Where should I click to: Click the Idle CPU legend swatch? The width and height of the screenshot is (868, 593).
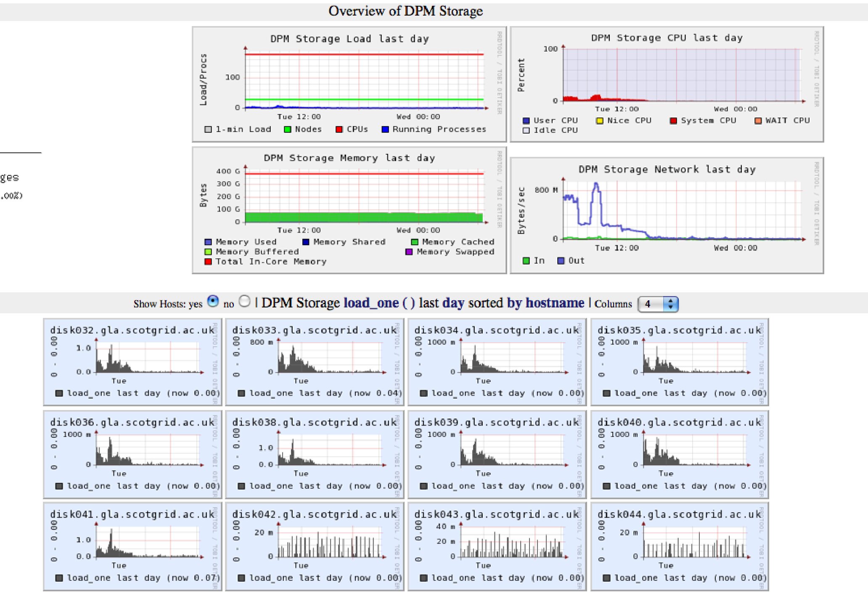[526, 130]
